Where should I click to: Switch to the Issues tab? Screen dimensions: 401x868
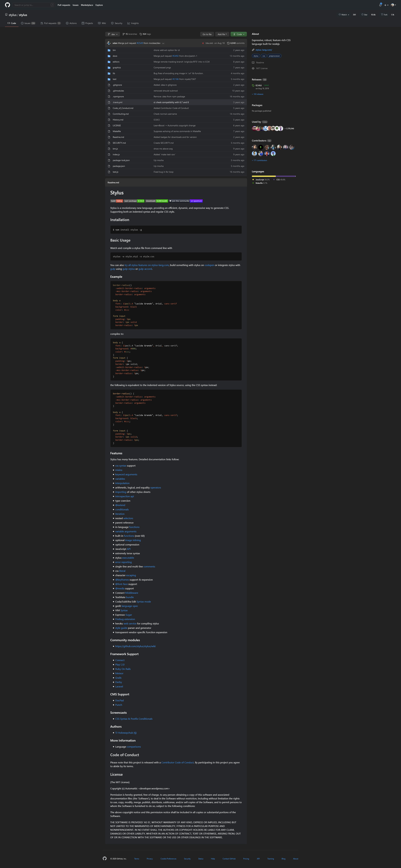[x=28, y=23]
